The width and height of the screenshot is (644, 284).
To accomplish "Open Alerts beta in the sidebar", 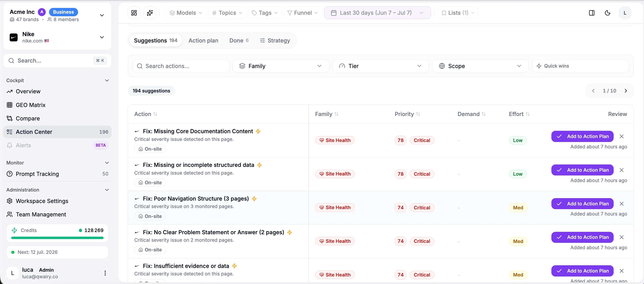I will pyautogui.click(x=57, y=145).
